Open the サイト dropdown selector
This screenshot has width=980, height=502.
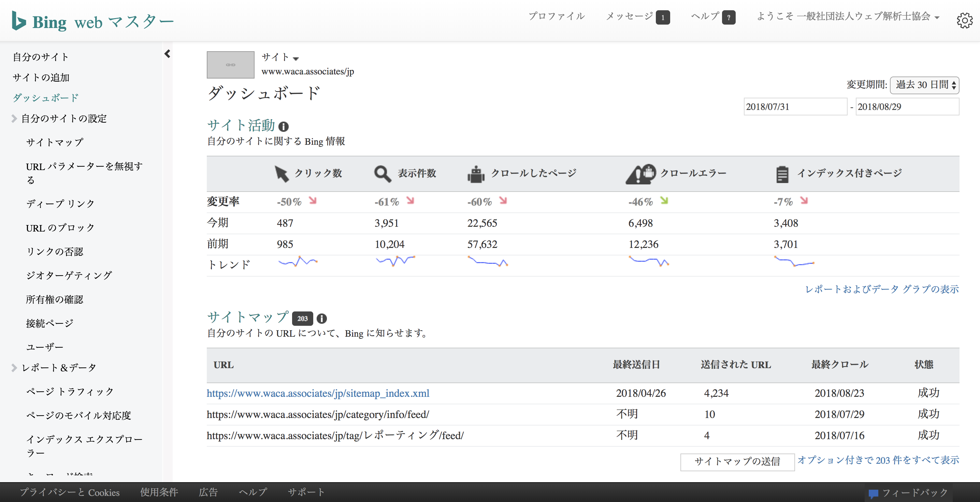point(280,57)
